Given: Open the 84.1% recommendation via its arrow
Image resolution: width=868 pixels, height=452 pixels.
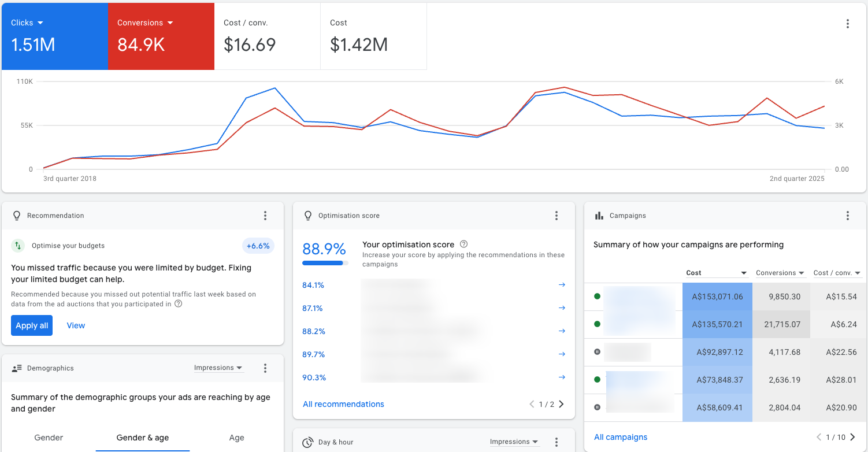Looking at the screenshot, I should [x=561, y=284].
